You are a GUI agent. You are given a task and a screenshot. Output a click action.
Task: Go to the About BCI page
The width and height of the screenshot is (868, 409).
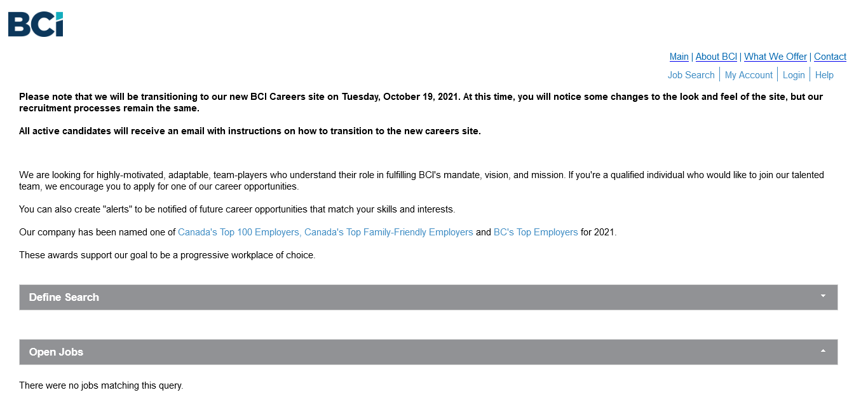coord(716,57)
